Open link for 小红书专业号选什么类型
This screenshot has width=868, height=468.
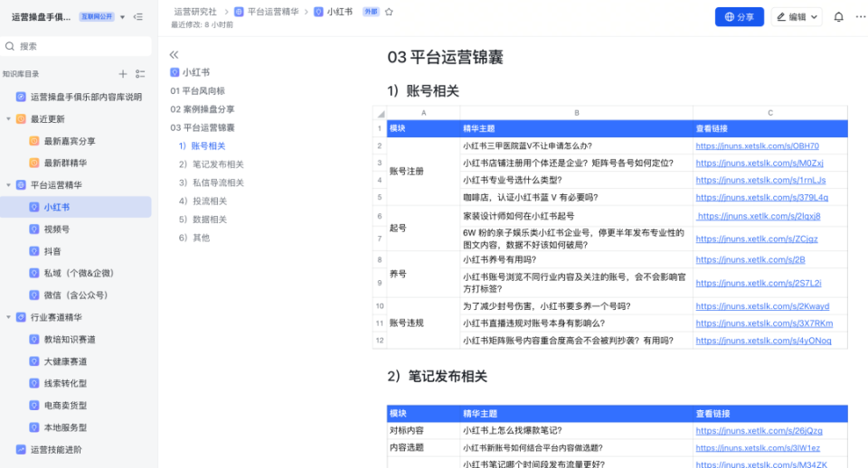tap(760, 181)
